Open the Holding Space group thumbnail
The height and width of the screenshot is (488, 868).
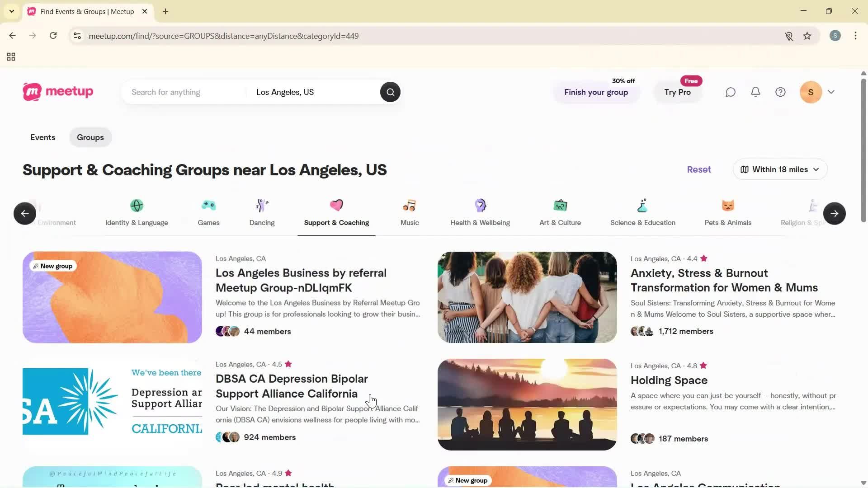pos(526,404)
